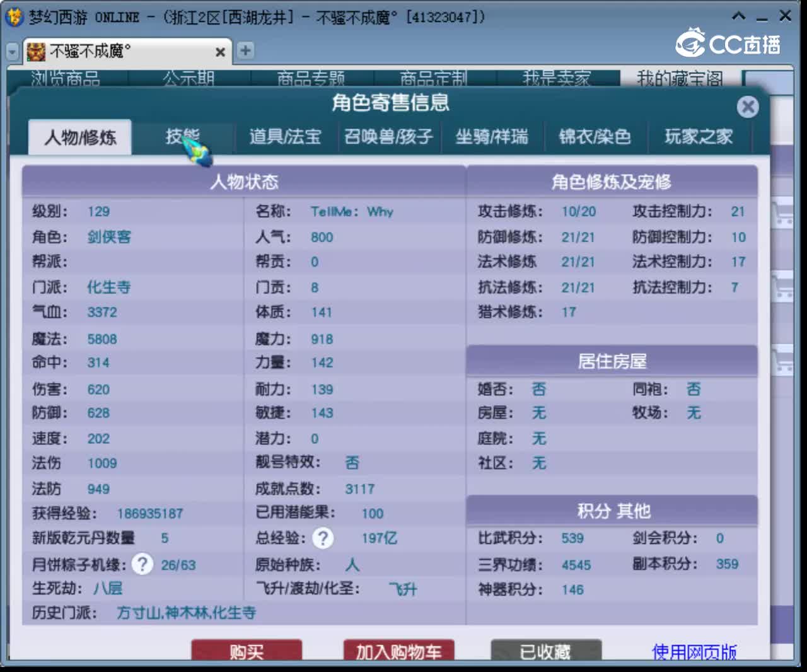
Task: Click the character name TellMe: Why
Action: (x=352, y=212)
